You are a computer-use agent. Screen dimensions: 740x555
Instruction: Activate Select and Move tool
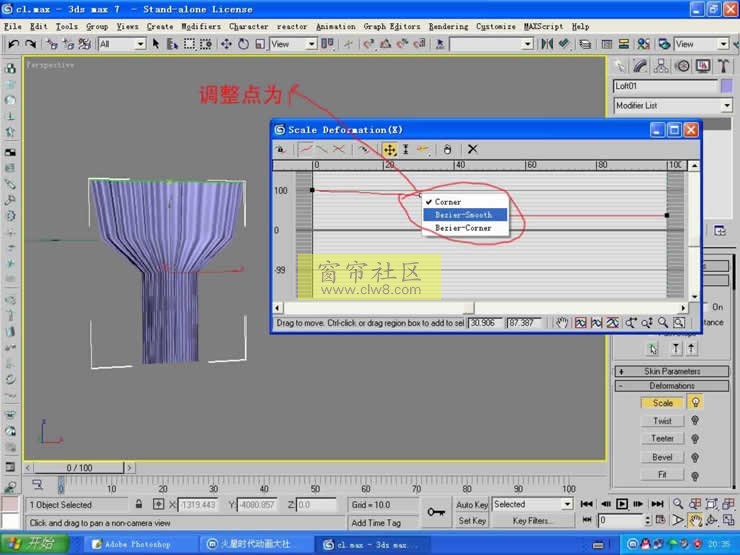pyautogui.click(x=226, y=44)
